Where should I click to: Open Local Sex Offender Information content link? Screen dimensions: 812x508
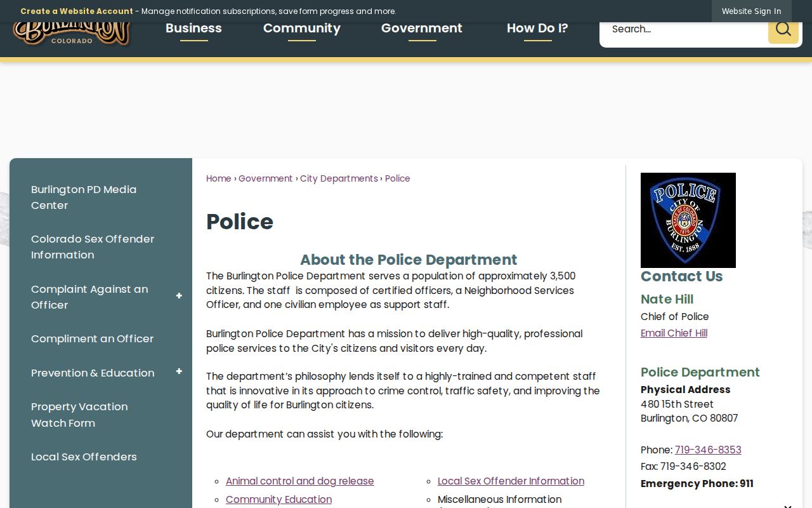511,481
